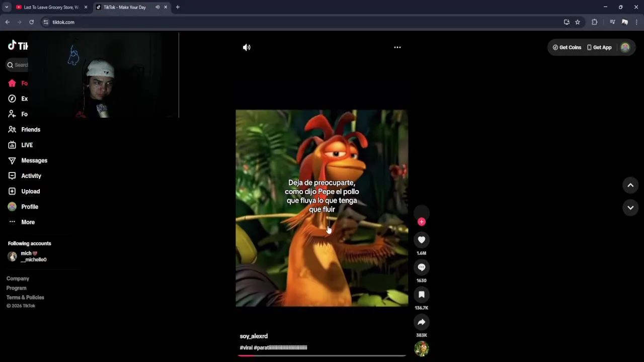Open soy_alexrd creator profile

click(x=254, y=336)
